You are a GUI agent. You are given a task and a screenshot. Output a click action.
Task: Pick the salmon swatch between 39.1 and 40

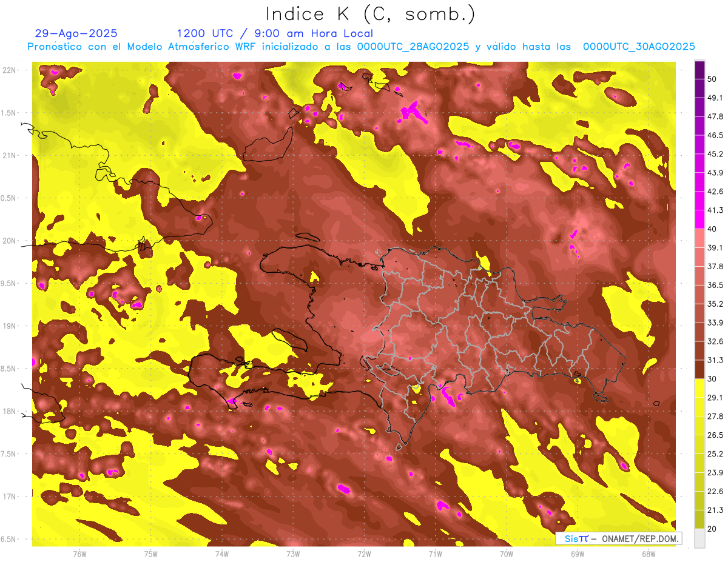coord(699,238)
